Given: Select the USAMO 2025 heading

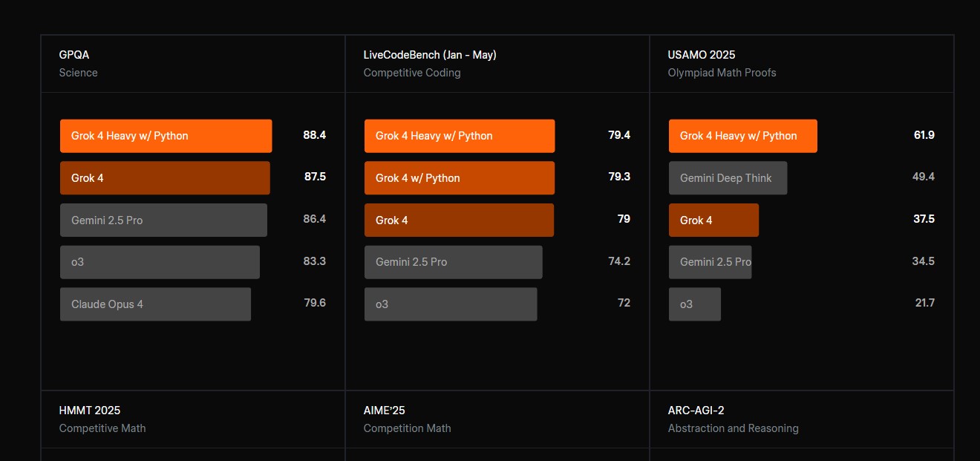Looking at the screenshot, I should click(702, 55).
